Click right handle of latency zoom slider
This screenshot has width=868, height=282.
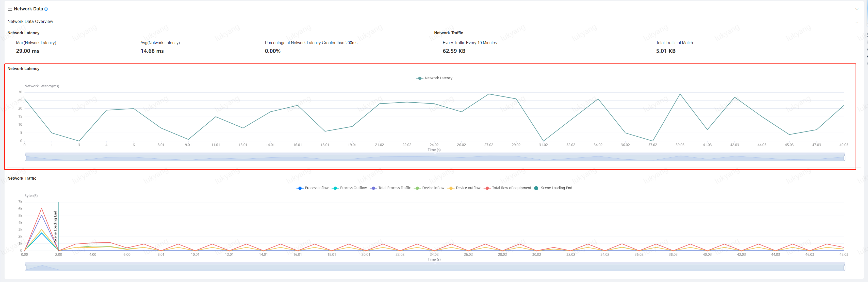click(844, 158)
